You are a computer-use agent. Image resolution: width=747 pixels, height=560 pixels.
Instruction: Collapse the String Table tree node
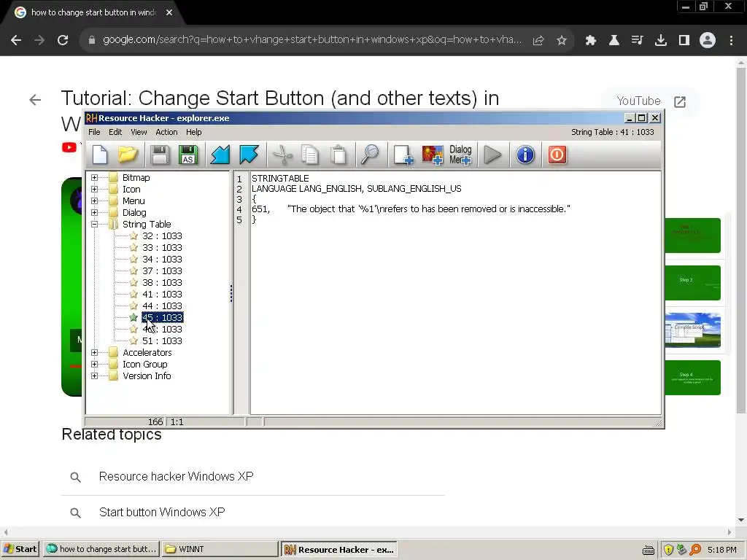(x=94, y=225)
